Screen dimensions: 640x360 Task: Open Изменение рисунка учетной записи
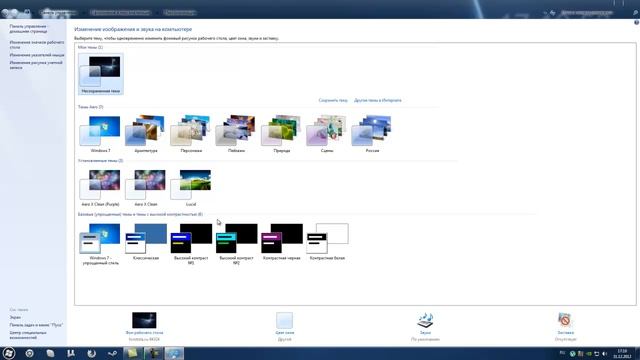(x=36, y=65)
